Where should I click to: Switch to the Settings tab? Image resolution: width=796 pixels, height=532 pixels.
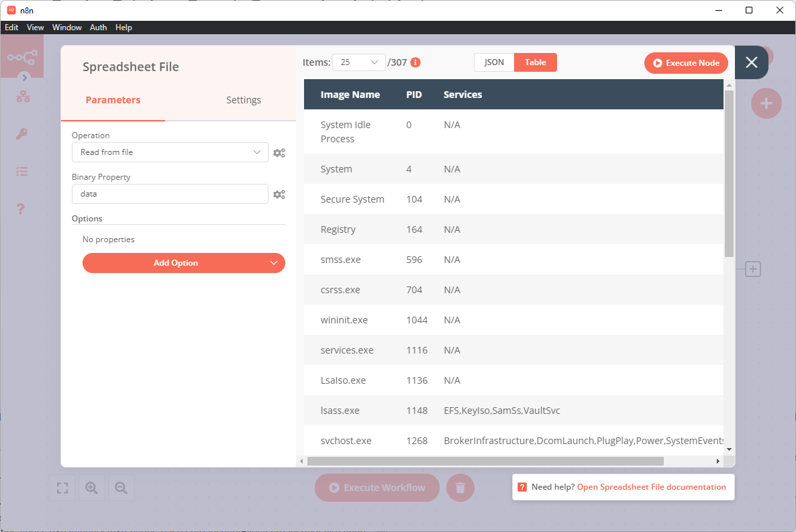[x=243, y=100]
